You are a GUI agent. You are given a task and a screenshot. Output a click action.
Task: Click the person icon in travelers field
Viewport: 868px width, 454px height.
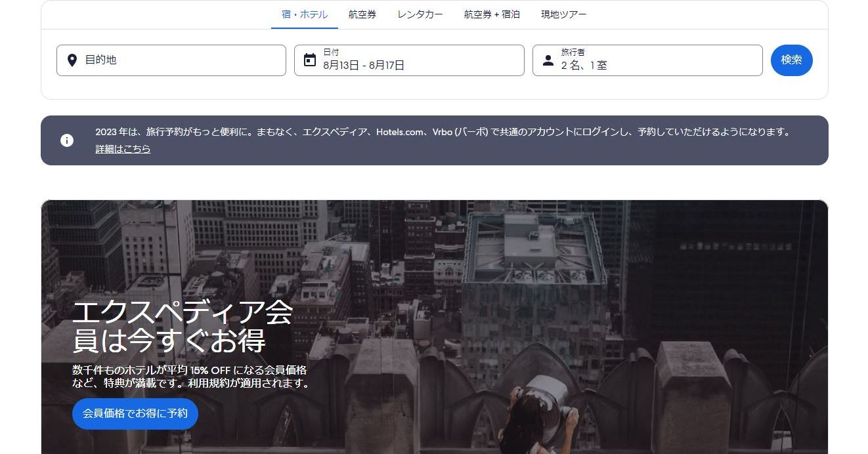coord(548,60)
